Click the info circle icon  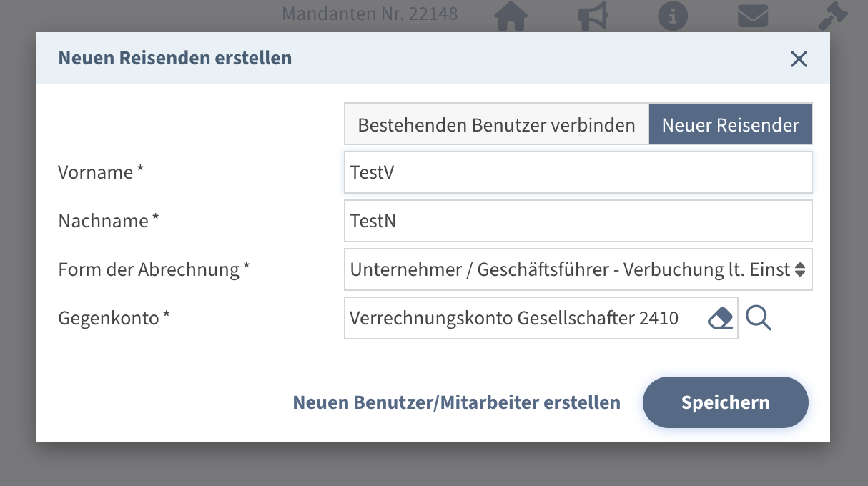click(x=672, y=16)
